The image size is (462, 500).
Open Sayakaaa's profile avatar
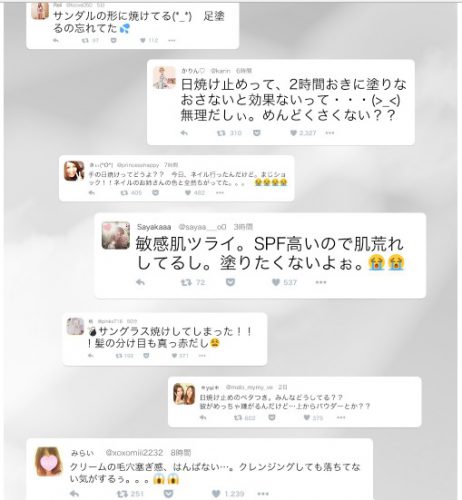tap(116, 235)
